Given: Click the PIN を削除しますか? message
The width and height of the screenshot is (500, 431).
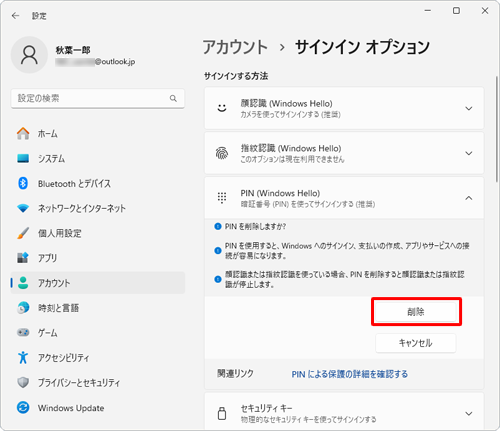Looking at the screenshot, I should (x=255, y=226).
